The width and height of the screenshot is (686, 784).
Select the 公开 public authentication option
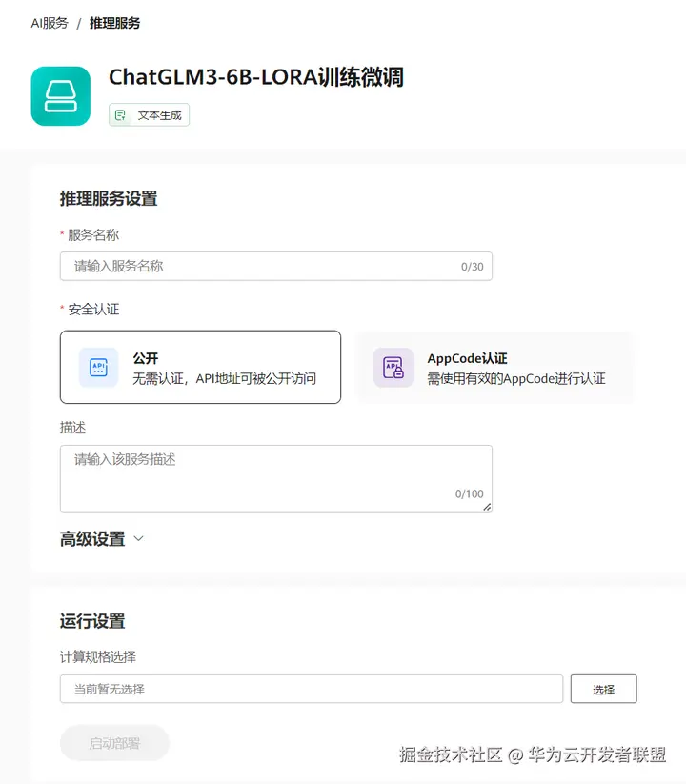pos(200,367)
